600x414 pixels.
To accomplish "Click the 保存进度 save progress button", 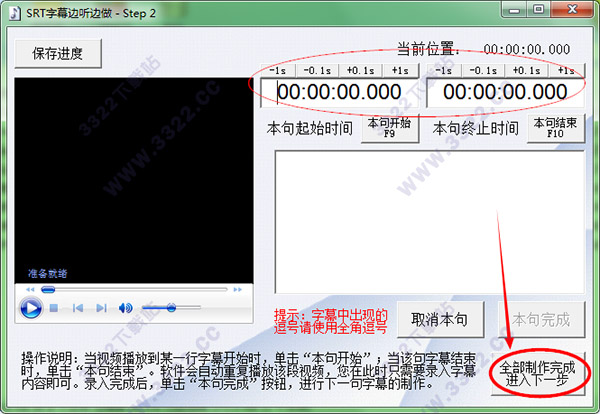I will tap(58, 54).
